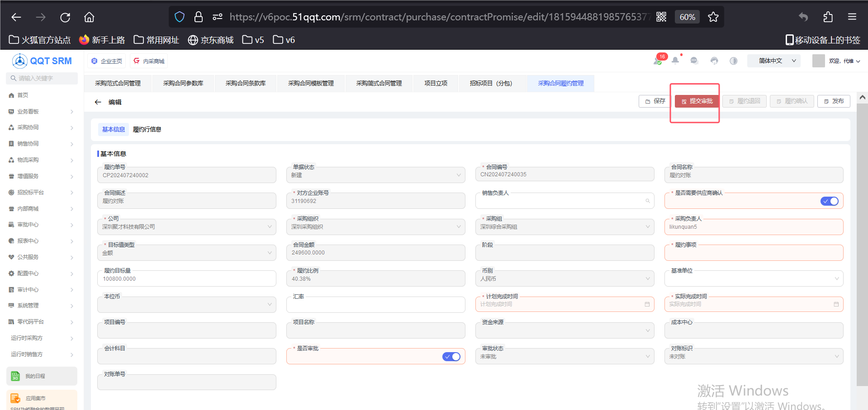Open the extensions puzzle icon
Screen dimensions: 868x410
click(x=828, y=17)
